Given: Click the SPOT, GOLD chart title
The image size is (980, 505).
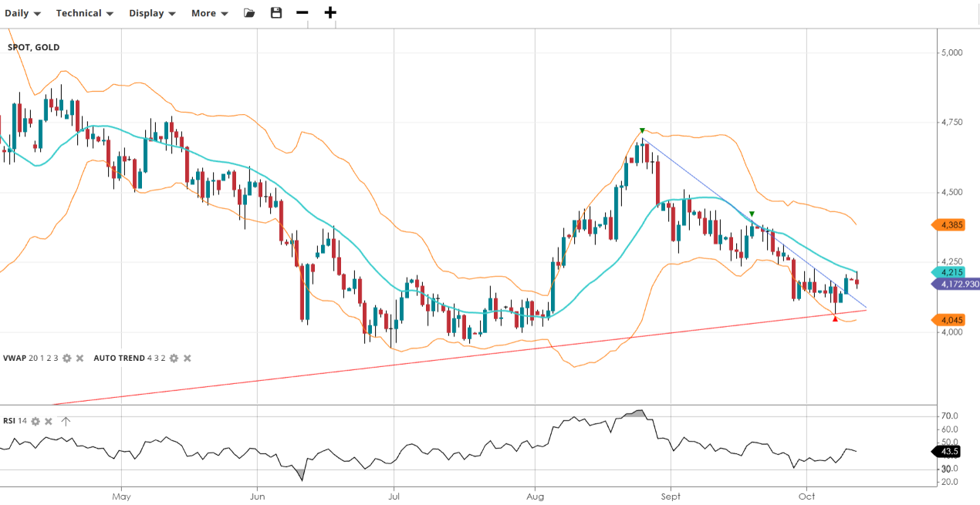Looking at the screenshot, I should 33,48.
